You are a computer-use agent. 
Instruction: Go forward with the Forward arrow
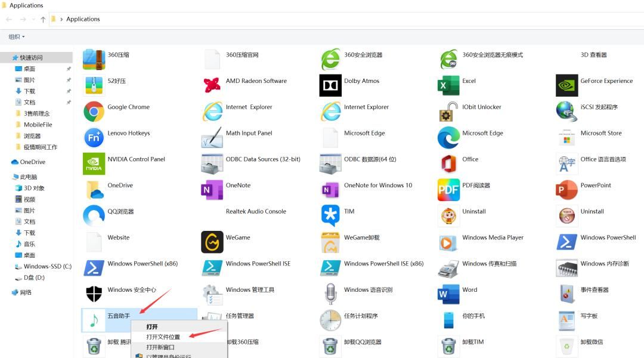click(23, 19)
